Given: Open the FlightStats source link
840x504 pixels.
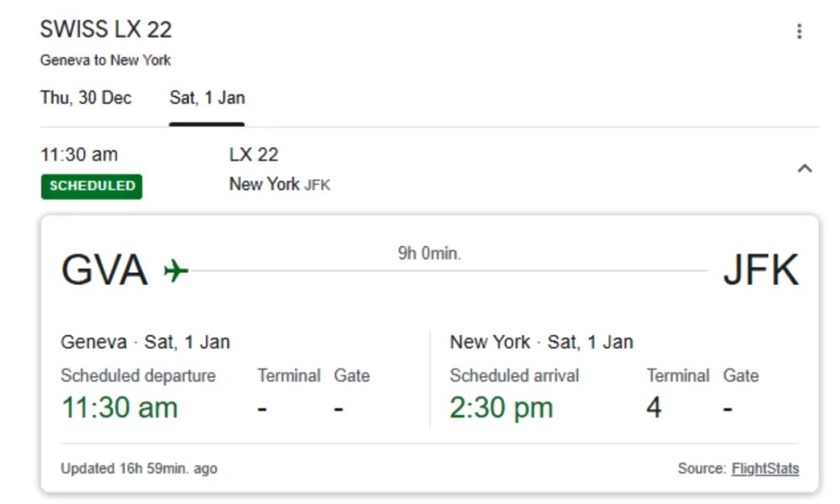Looking at the screenshot, I should (x=767, y=469).
